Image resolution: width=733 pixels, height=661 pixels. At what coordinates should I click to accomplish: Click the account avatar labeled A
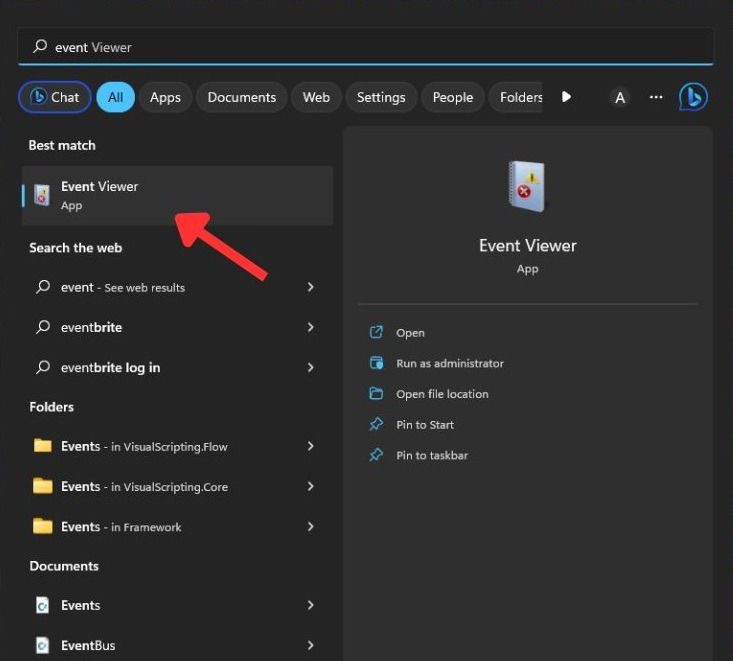click(620, 97)
